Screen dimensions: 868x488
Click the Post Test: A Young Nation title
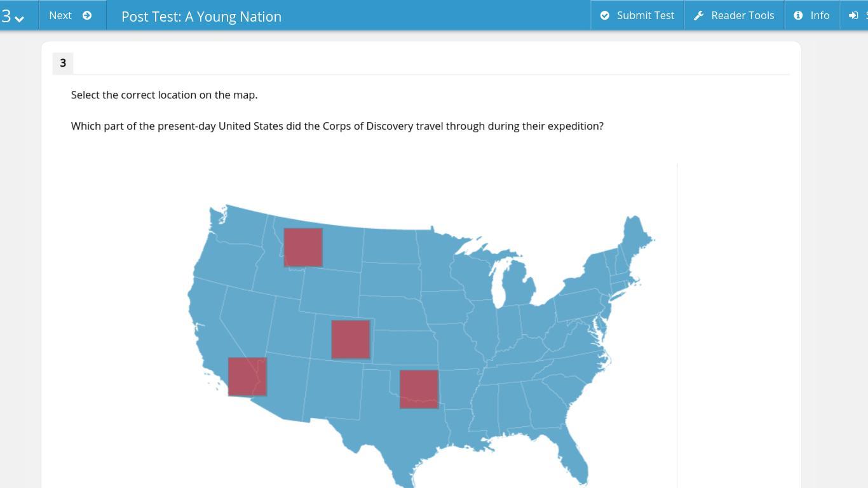coord(201,17)
